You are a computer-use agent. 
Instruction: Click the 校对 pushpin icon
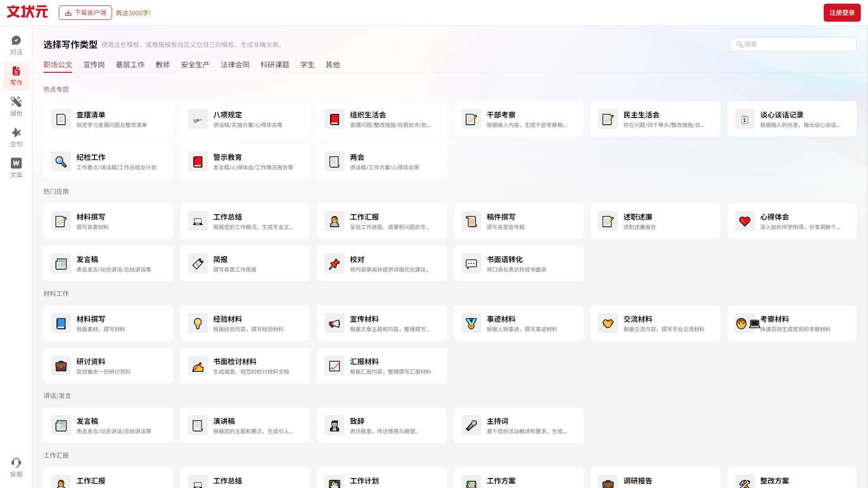click(x=335, y=264)
